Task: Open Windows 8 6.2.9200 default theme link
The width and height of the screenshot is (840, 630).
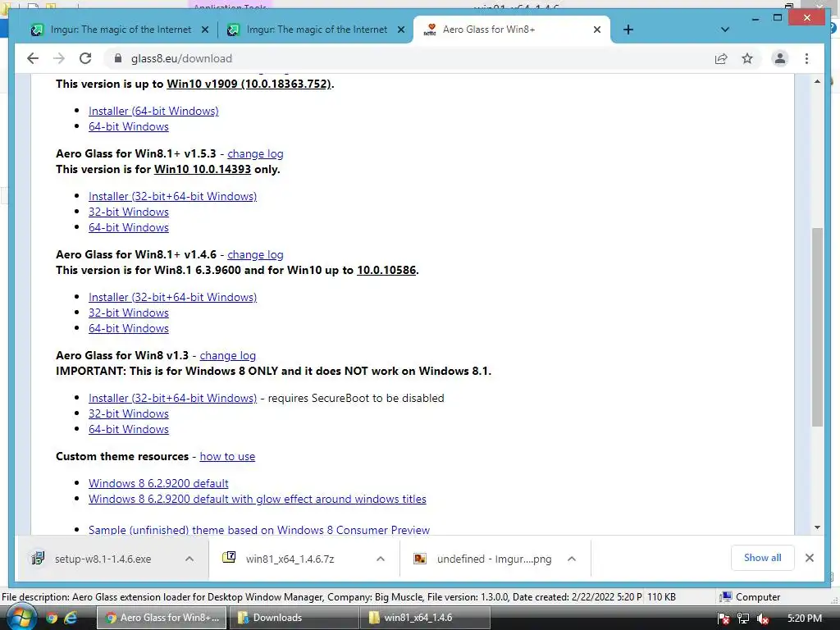Action: coord(158,483)
